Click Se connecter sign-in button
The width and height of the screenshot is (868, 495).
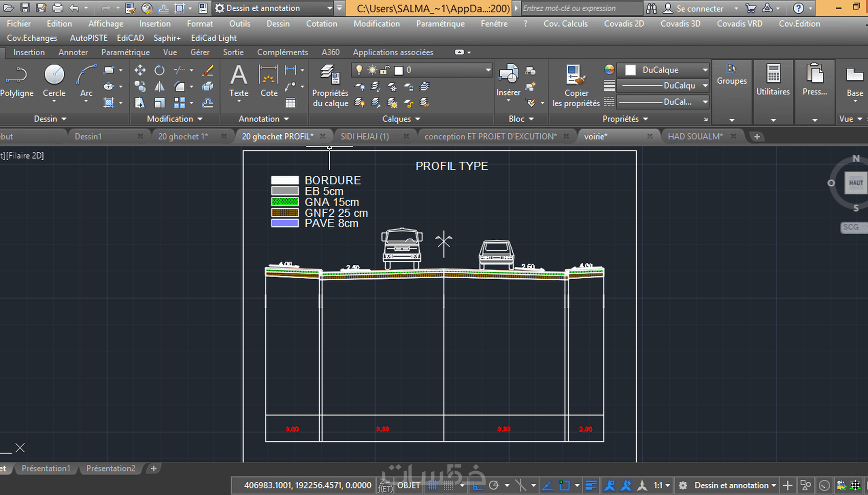[x=699, y=8]
